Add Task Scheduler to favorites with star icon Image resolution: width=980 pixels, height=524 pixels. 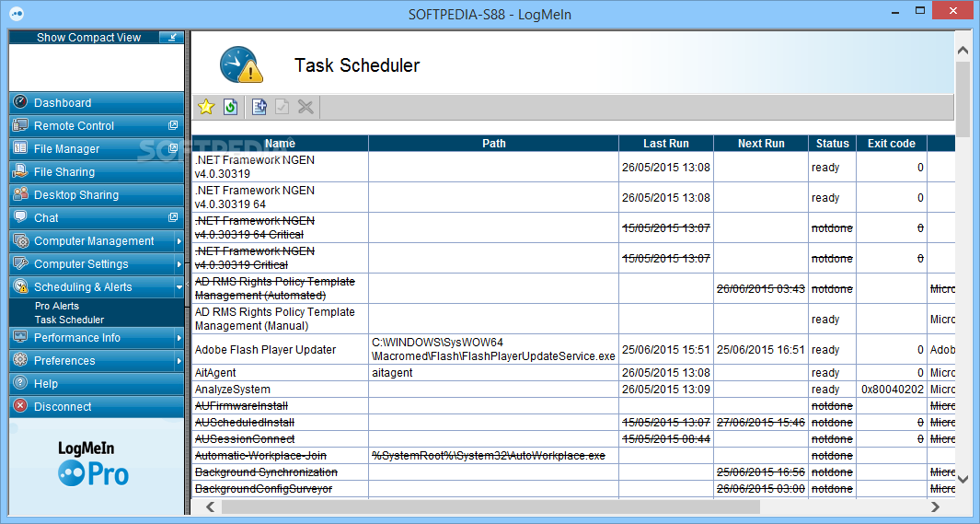point(206,107)
